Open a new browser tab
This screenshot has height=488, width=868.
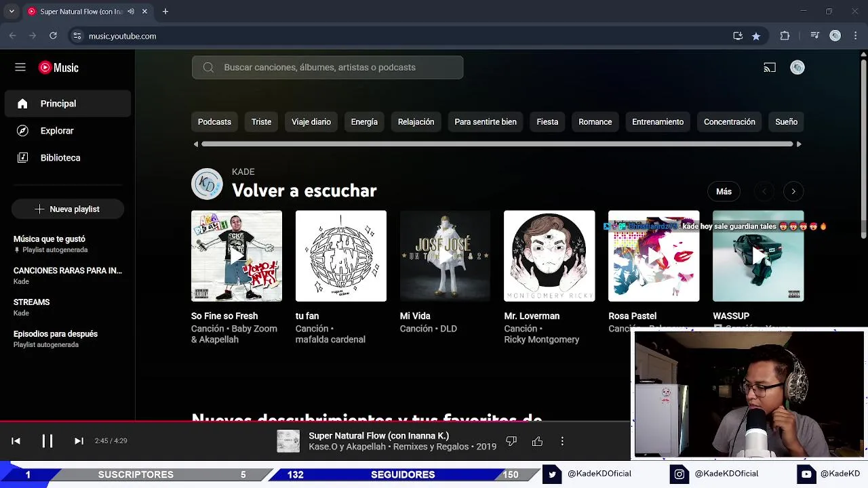(165, 12)
